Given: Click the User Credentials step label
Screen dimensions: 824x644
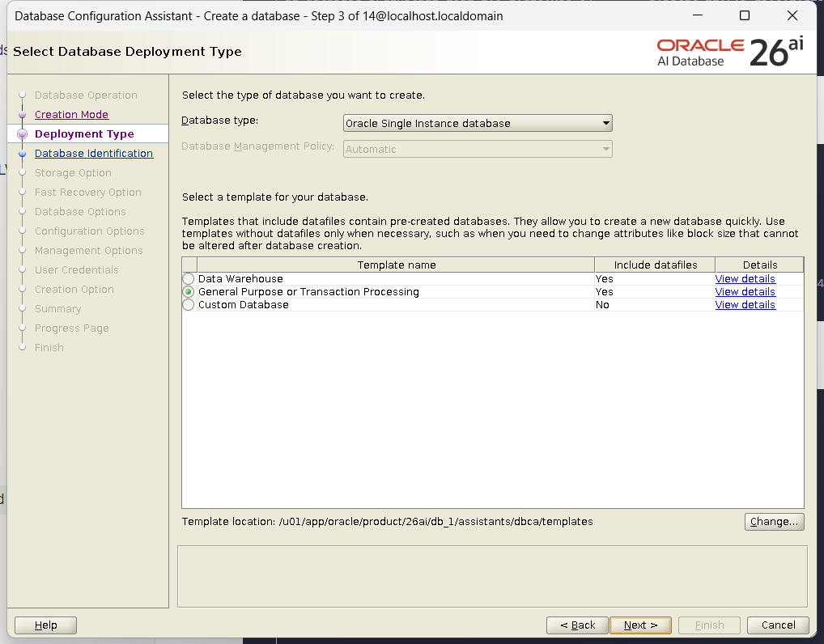Looking at the screenshot, I should [x=76, y=270].
